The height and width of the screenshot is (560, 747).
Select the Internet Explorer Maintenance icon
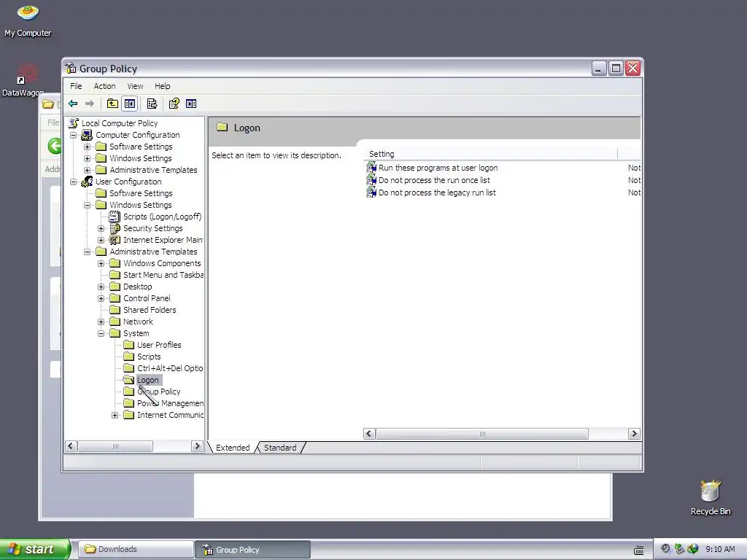(x=115, y=240)
